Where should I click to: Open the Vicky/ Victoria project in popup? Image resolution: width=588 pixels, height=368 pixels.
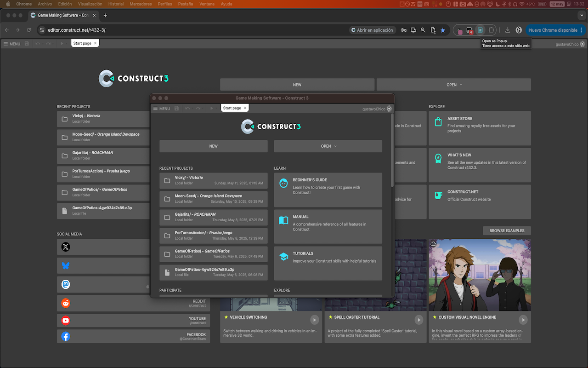pos(213,180)
